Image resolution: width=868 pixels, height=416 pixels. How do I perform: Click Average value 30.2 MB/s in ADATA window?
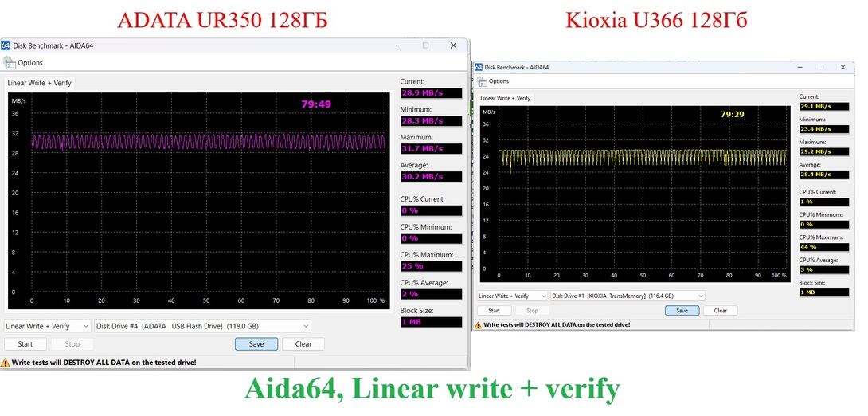[x=432, y=177]
